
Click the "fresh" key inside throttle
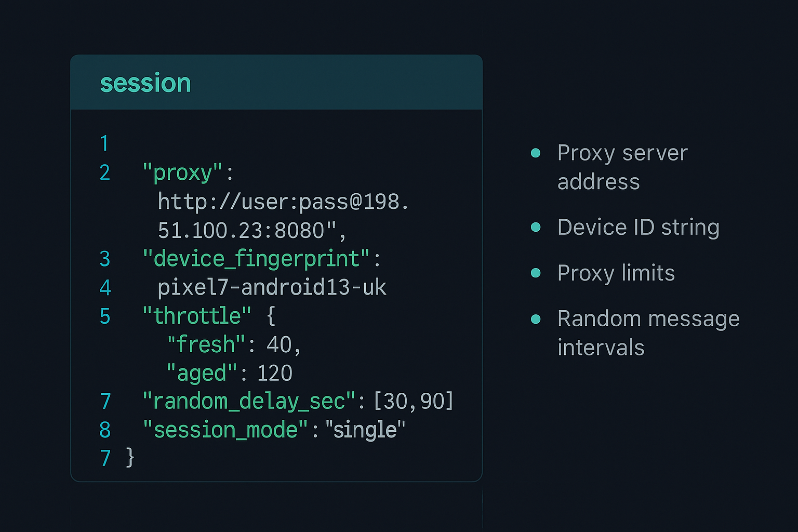pyautogui.click(x=206, y=344)
